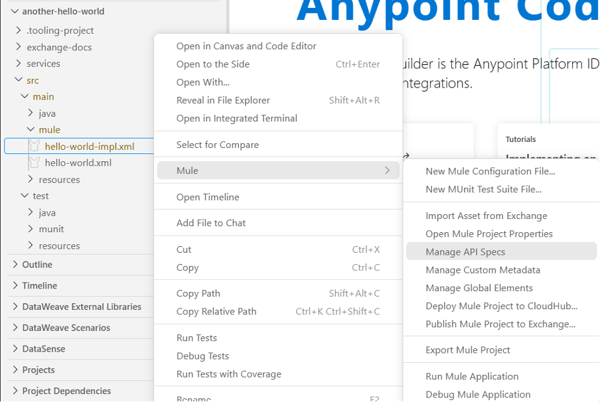Choose Cut from the context menu
The height and width of the screenshot is (402, 600).
[x=278, y=249]
